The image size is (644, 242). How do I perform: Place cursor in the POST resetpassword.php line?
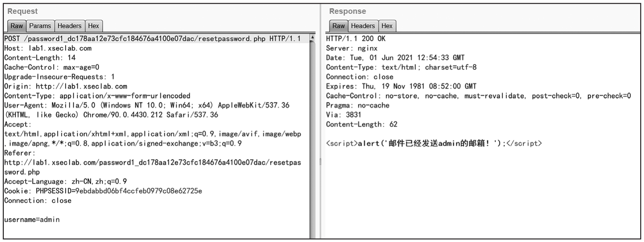[152, 39]
